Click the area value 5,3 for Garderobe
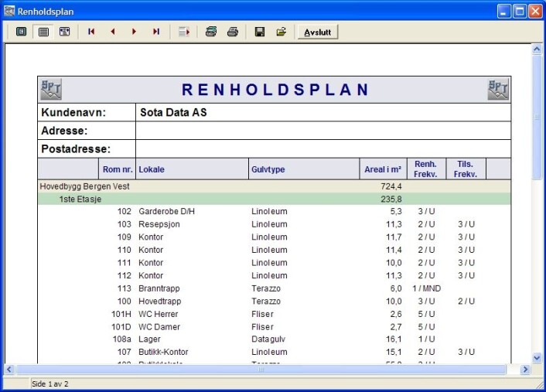Screen dimensions: 546x392 pos(396,211)
